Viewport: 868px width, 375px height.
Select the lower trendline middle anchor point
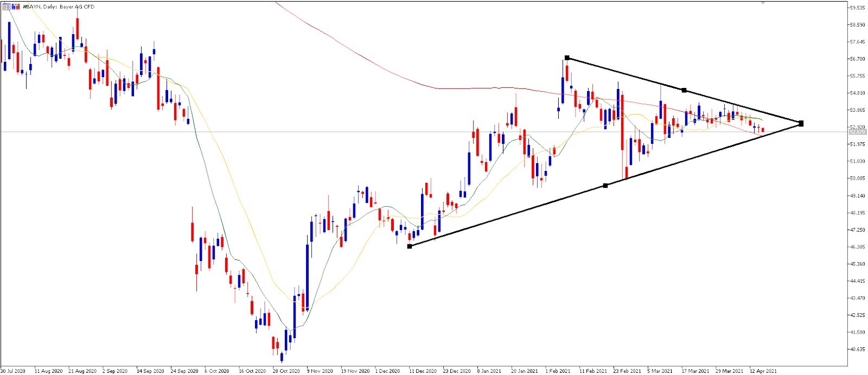(605, 186)
